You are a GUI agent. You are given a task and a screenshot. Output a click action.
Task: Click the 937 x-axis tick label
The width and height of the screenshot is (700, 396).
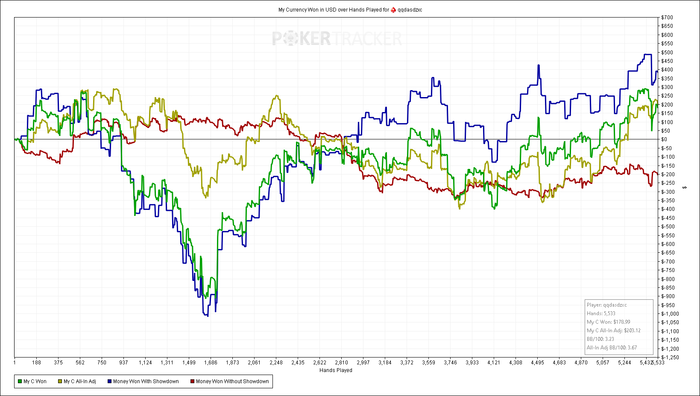(124, 363)
